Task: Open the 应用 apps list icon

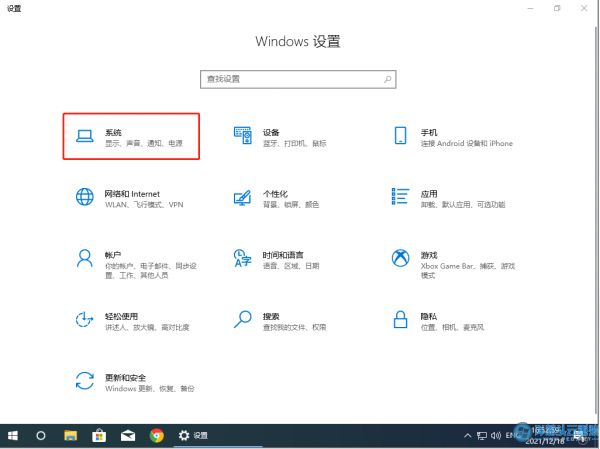Action: [400, 196]
